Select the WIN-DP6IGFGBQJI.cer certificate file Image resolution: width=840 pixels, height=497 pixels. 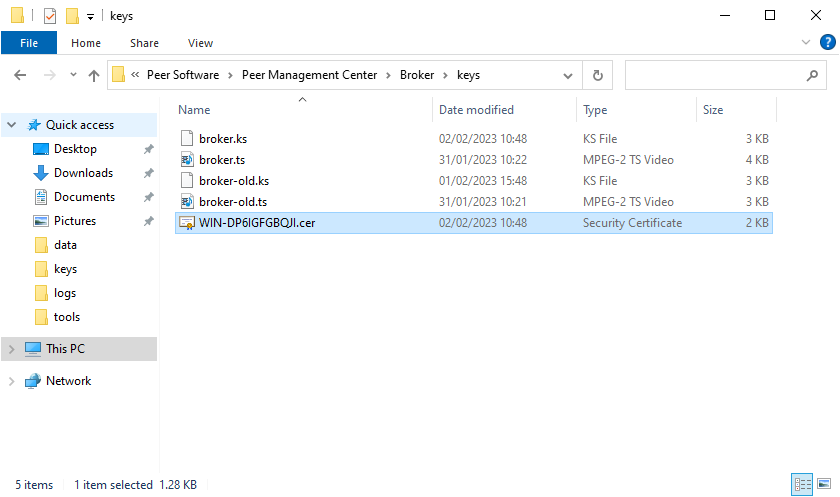coord(257,223)
